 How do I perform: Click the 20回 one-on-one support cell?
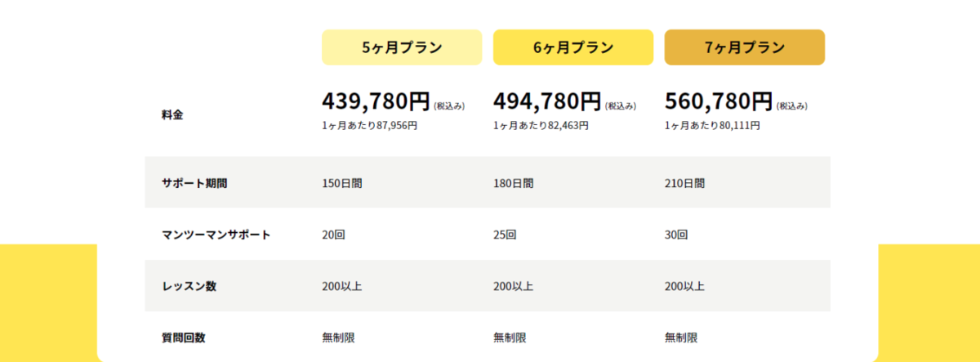coord(333,235)
